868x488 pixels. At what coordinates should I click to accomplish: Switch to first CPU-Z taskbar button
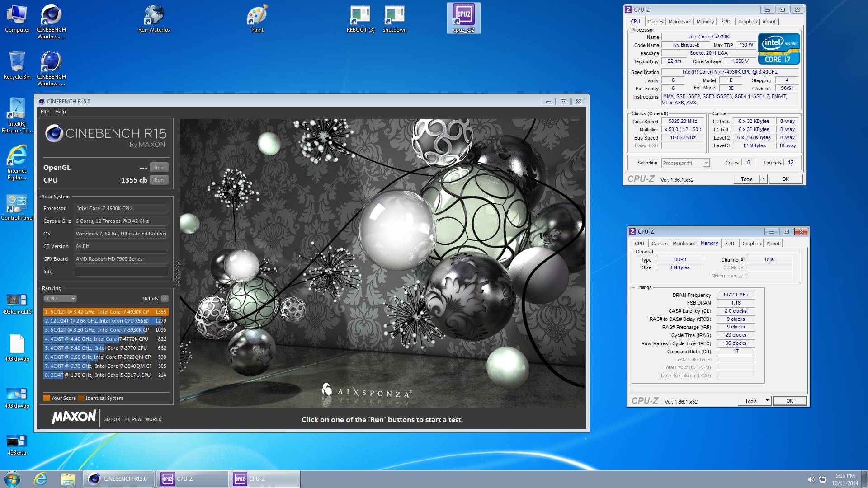(x=192, y=479)
